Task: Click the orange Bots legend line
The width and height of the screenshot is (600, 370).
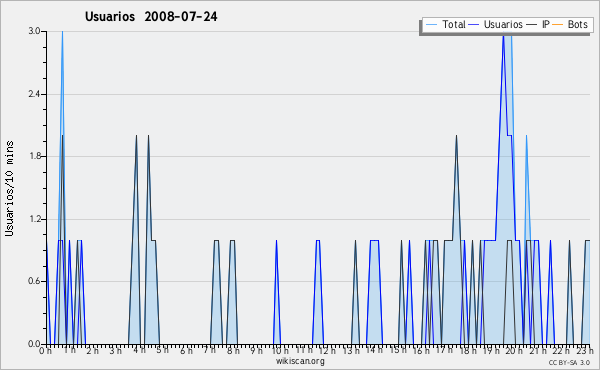Action: click(558, 25)
